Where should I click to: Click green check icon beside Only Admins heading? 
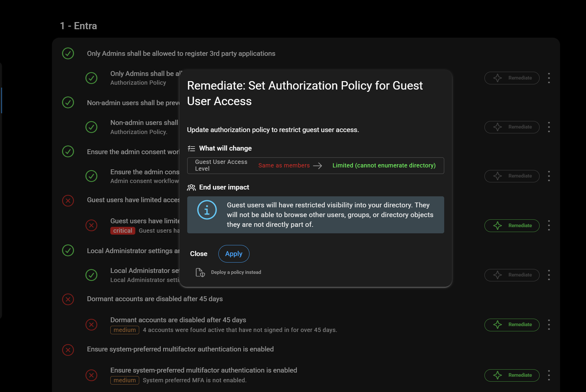pos(68,54)
